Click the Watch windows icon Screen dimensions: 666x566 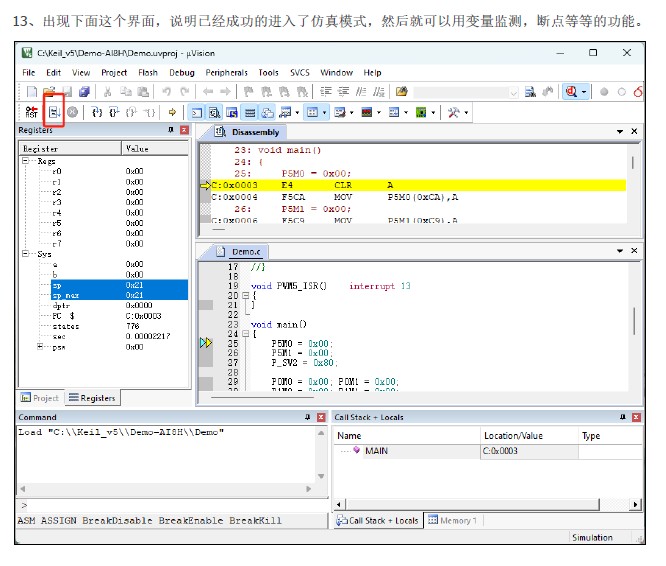(285, 113)
